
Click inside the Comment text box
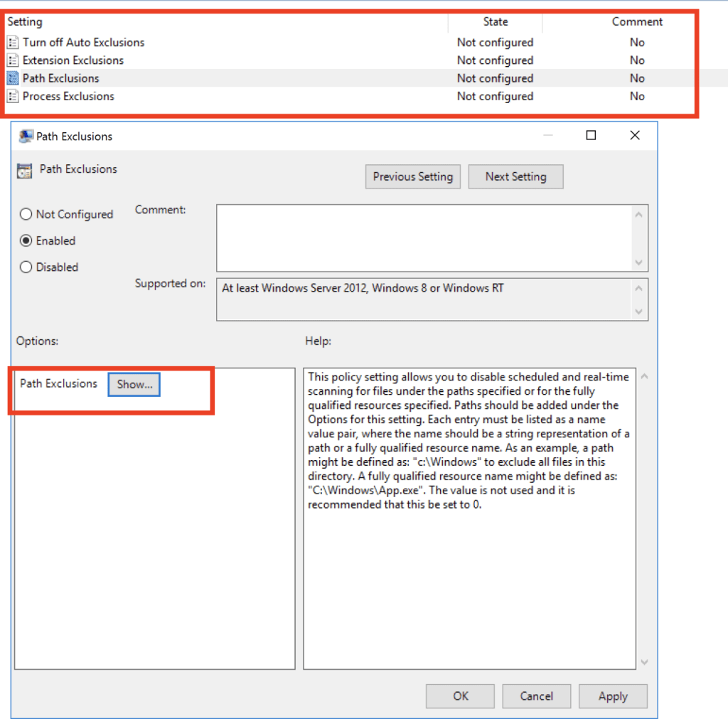(423, 238)
